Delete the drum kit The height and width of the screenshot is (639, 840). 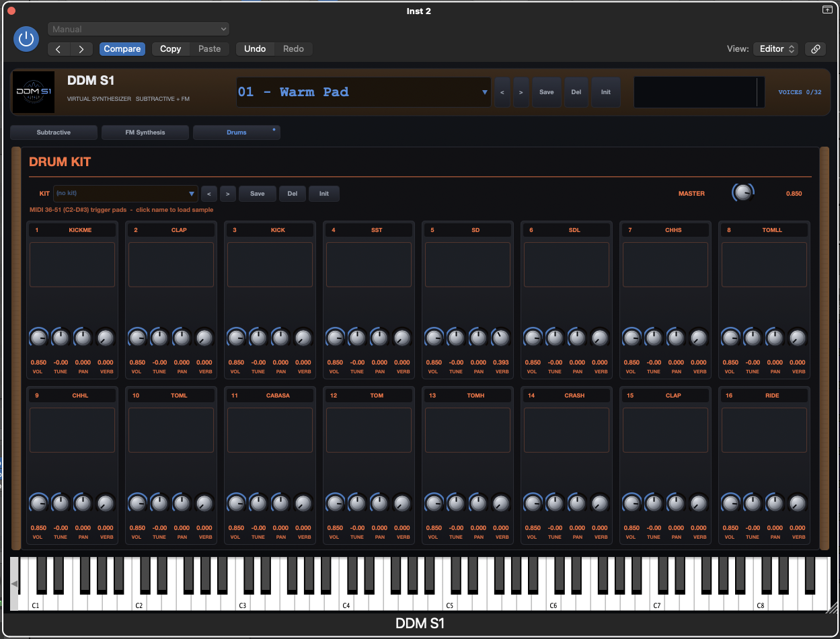pos(293,194)
